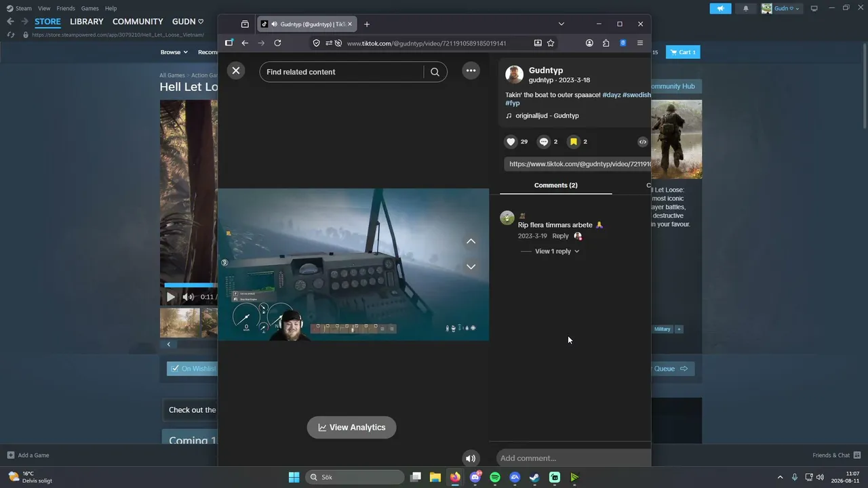Viewport: 868px width, 488px height.
Task: Open View Analytics for the video
Action: [351, 428]
